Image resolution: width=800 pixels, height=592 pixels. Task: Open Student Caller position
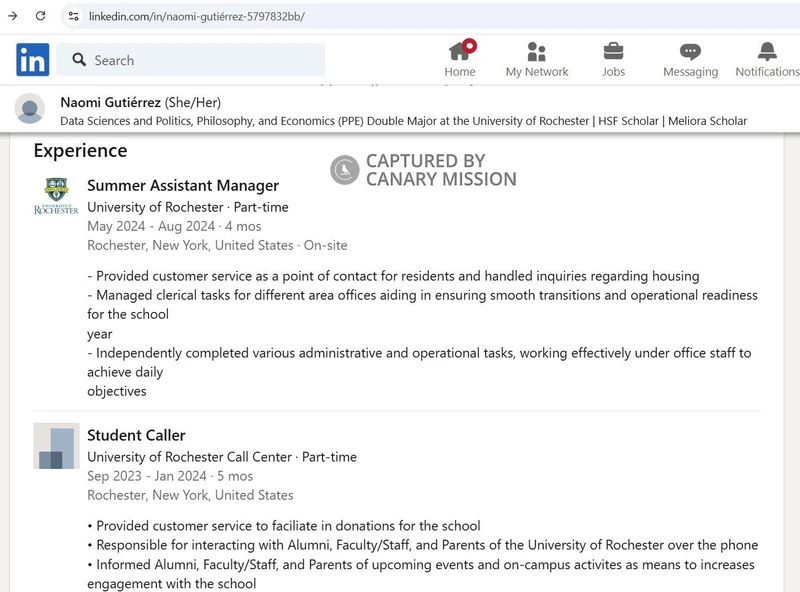(136, 435)
